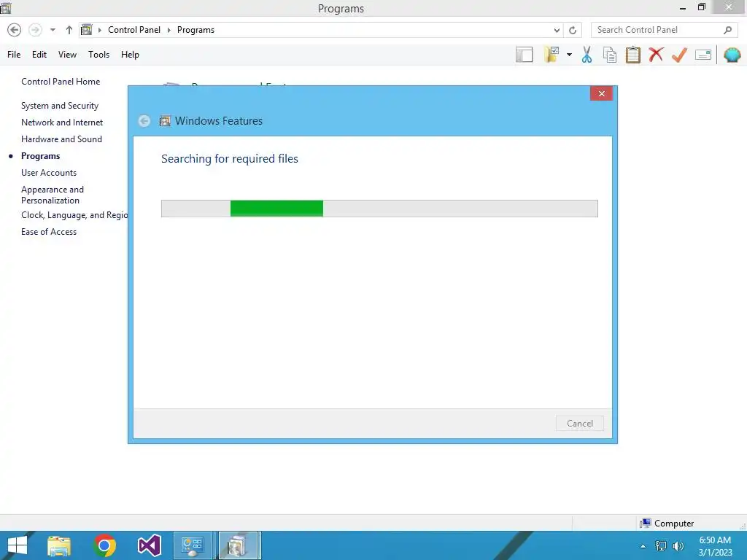This screenshot has width=747, height=560.
Task: Launch Google Chrome from taskbar
Action: pos(104,545)
